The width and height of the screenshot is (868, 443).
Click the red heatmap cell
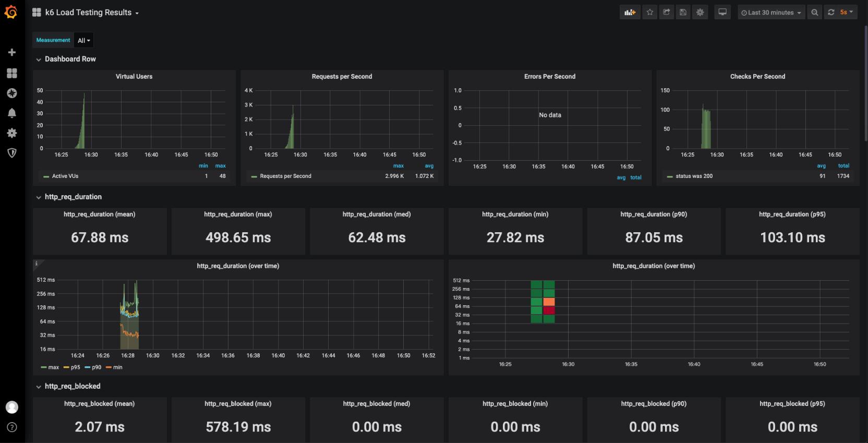(x=549, y=310)
